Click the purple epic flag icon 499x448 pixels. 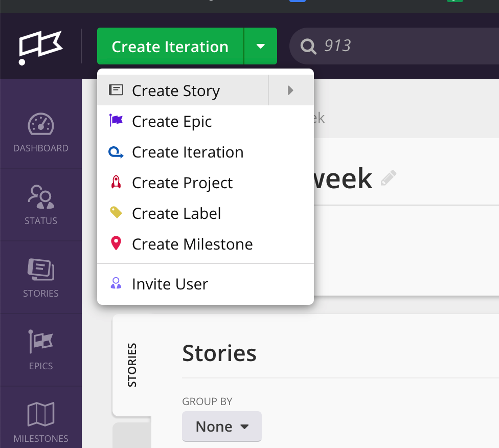tap(116, 120)
